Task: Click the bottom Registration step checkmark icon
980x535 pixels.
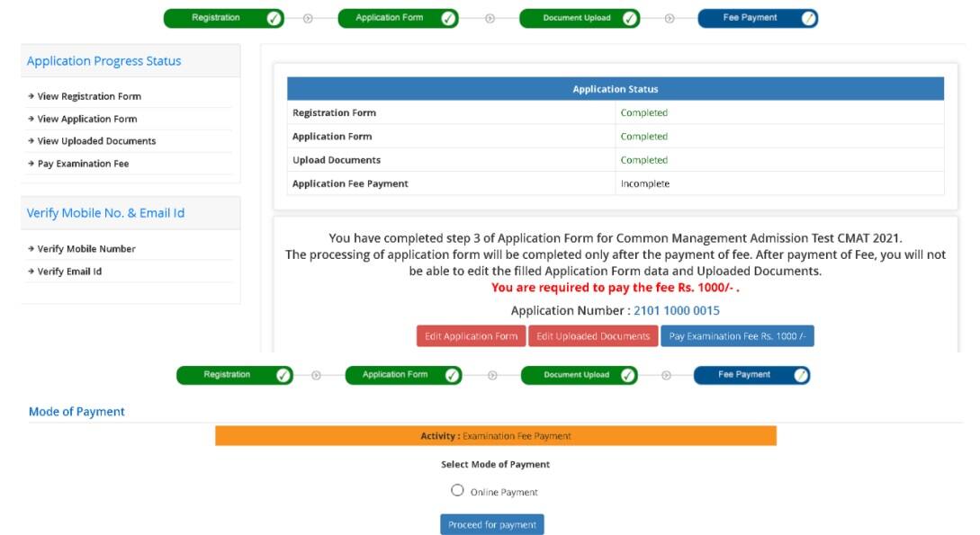Action: [x=283, y=375]
